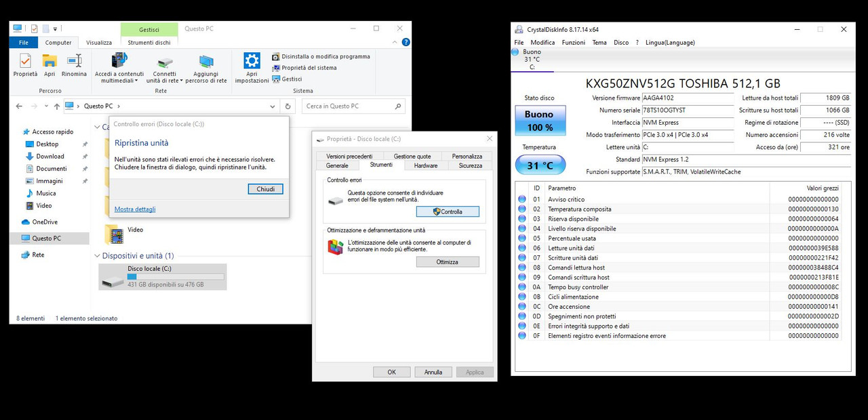
Task: Click the forward arrow in Explorer
Action: click(x=35, y=106)
